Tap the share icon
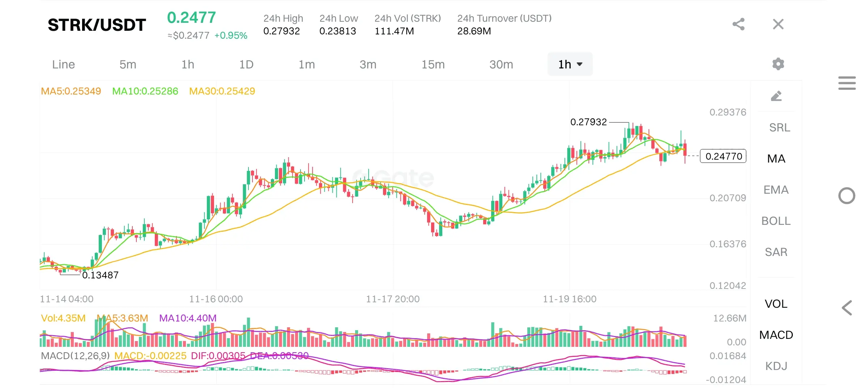Image resolution: width=868 pixels, height=391 pixels. tap(739, 24)
